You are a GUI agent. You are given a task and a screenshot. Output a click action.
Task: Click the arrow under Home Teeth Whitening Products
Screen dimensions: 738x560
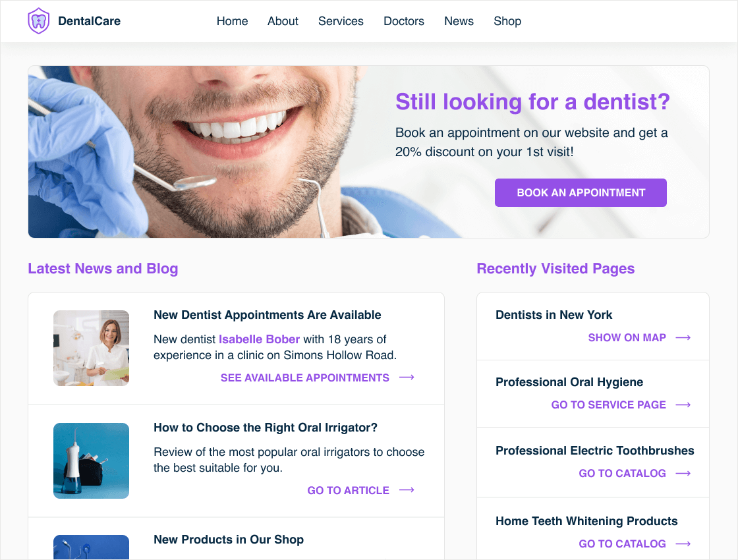[683, 544]
